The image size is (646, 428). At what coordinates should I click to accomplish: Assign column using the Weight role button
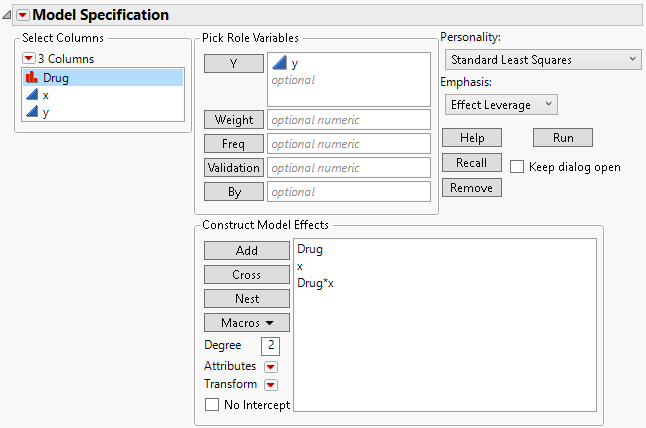[233, 120]
